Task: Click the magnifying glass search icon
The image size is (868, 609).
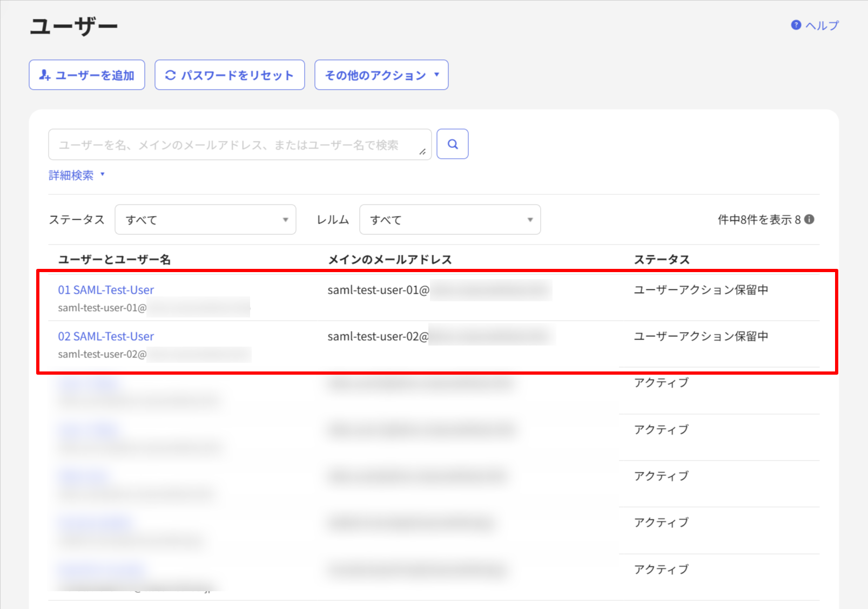Action: click(452, 144)
